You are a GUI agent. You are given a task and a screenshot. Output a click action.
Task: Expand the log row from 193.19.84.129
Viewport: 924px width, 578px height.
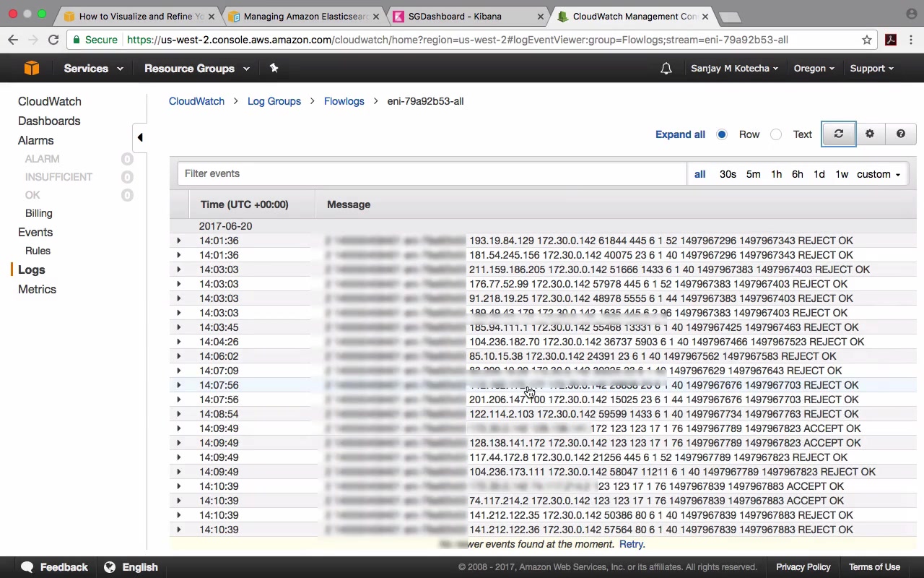click(179, 241)
